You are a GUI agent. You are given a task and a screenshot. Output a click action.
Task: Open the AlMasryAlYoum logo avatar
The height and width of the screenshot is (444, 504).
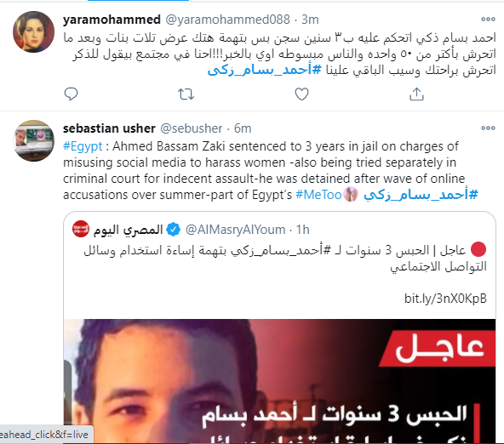[80, 229]
